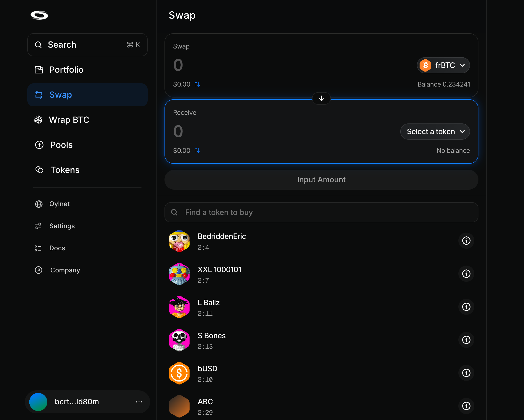Open the Company link
Viewport: 524px width, 420px height.
pyautogui.click(x=65, y=270)
